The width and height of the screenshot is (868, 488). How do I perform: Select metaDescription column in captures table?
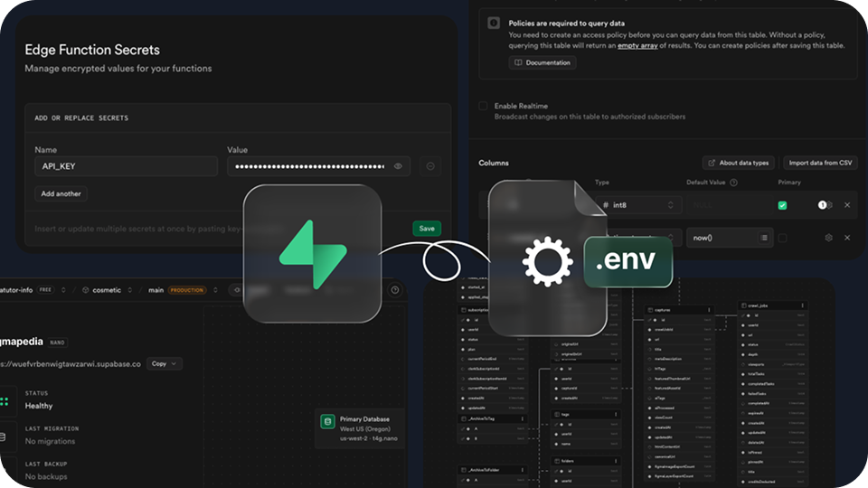coord(680,359)
